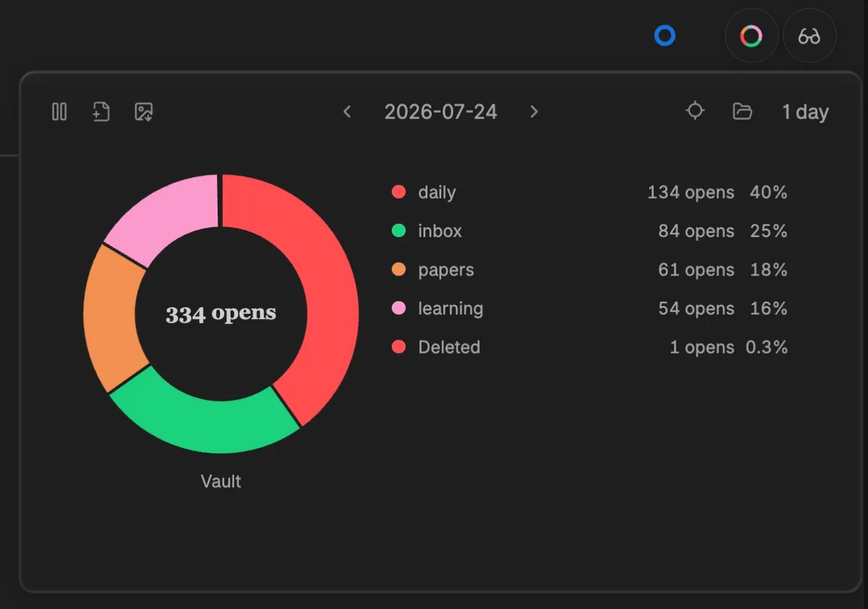Click the colorful ring stats icon
Viewport: 868px width, 609px height.
751,36
